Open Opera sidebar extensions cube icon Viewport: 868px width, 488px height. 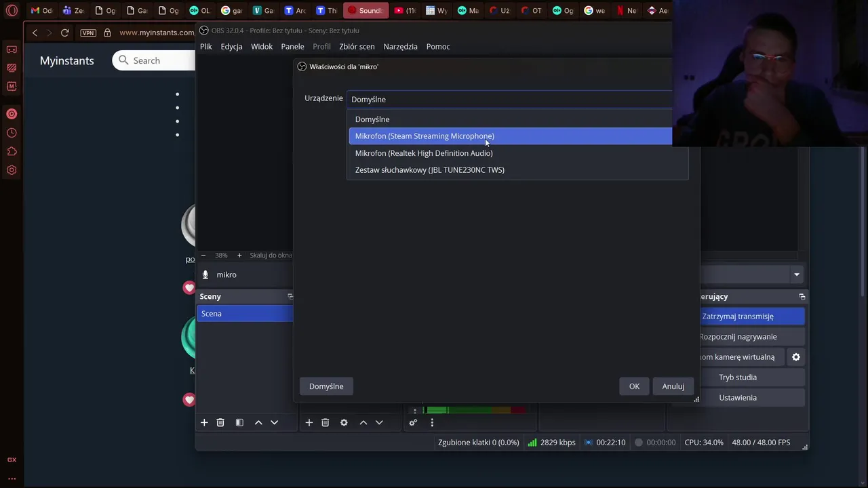(12, 152)
